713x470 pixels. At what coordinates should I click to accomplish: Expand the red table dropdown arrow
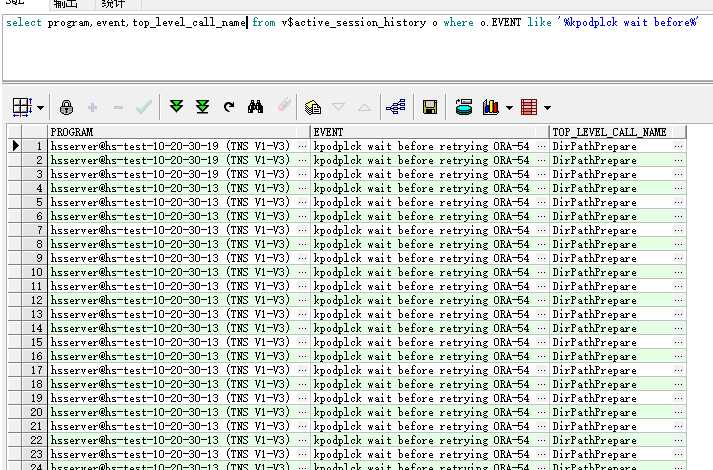coord(547,108)
